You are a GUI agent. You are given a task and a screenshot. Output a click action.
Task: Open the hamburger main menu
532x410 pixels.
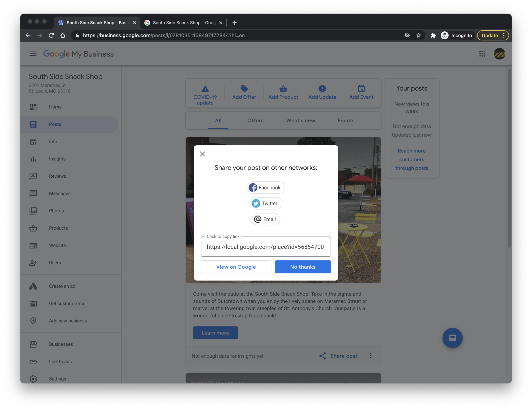tap(33, 54)
